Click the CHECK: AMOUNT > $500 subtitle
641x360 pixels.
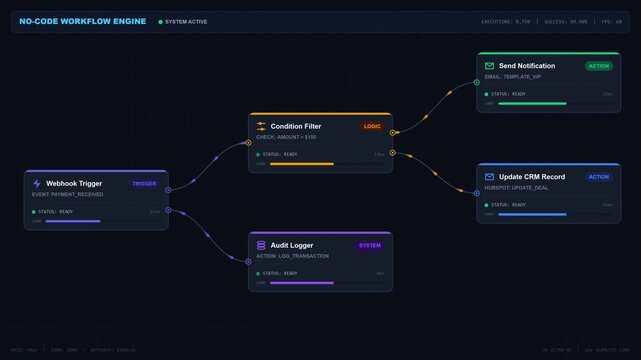(x=286, y=137)
